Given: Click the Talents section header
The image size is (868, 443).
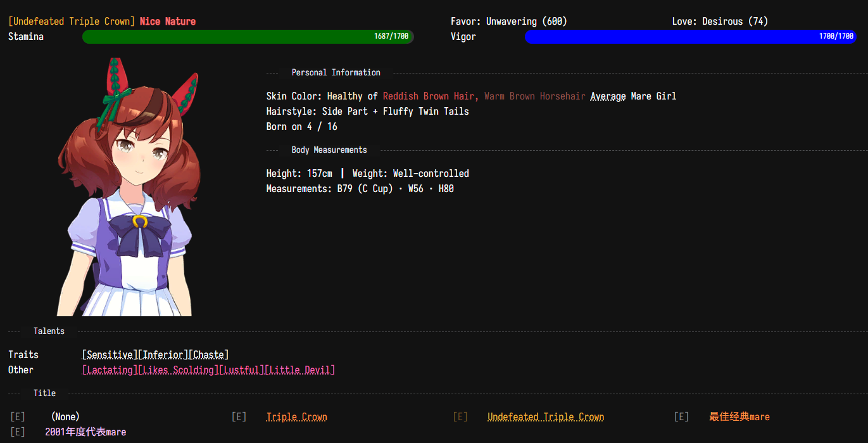Looking at the screenshot, I should pyautogui.click(x=49, y=331).
